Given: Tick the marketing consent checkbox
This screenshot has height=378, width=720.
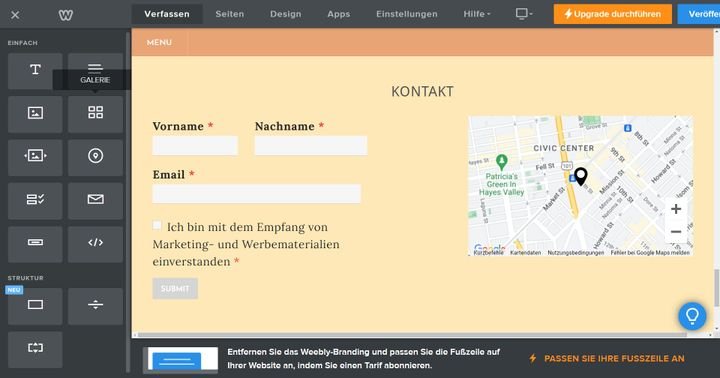Looking at the screenshot, I should (x=157, y=225).
